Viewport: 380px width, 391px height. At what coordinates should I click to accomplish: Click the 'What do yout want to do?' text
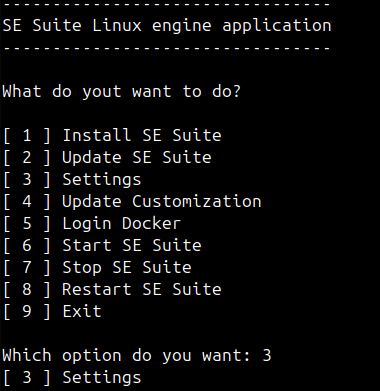[122, 91]
